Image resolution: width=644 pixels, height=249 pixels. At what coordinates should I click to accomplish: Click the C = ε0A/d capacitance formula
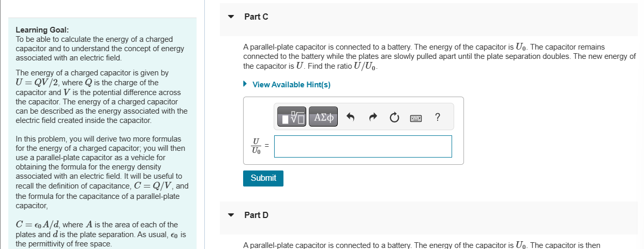pyautogui.click(x=37, y=225)
